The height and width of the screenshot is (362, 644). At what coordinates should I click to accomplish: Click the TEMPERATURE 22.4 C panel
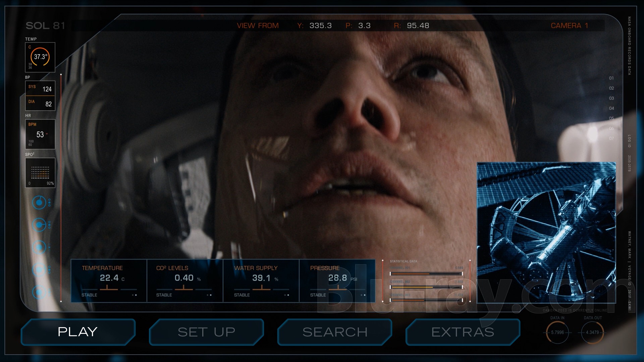point(109,281)
